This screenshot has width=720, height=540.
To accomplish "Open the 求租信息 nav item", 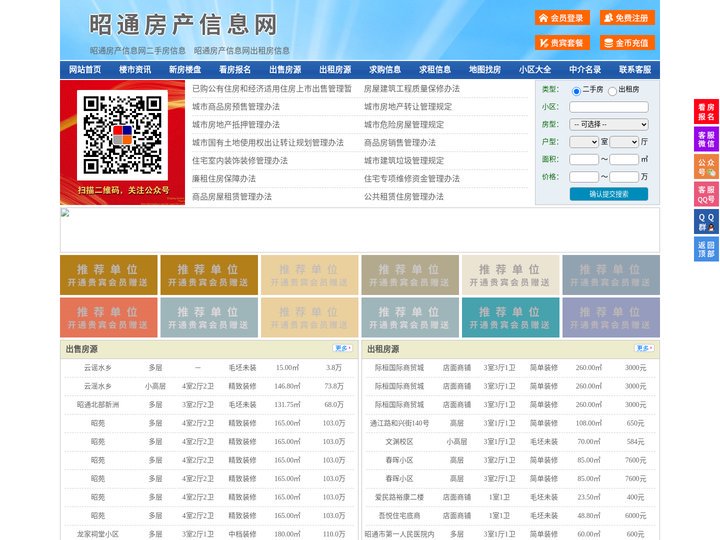I will [435, 70].
